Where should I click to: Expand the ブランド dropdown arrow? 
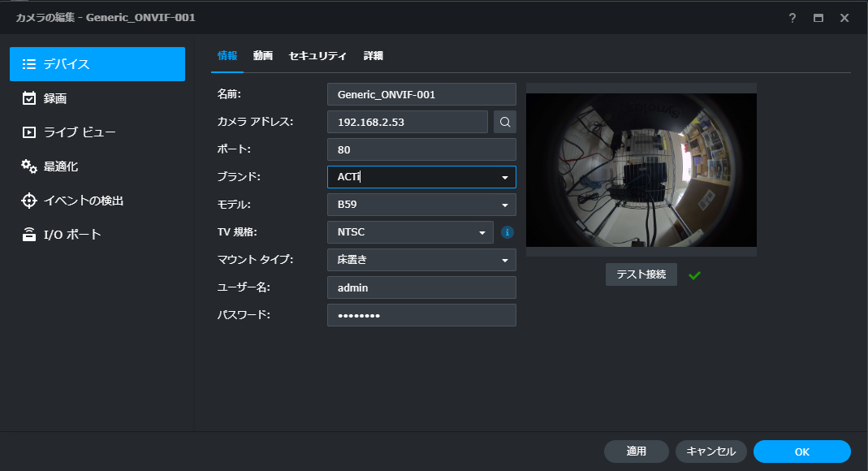coord(505,177)
